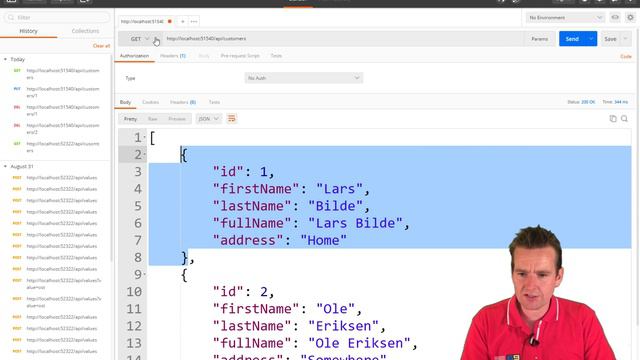Click the search icon in Filter box

11,18
